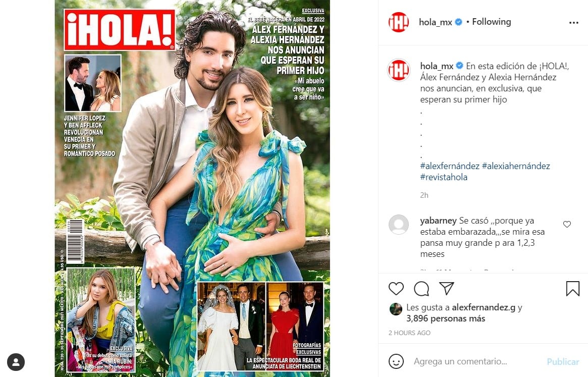
Task: Open the yabarney username link
Action: pos(438,221)
